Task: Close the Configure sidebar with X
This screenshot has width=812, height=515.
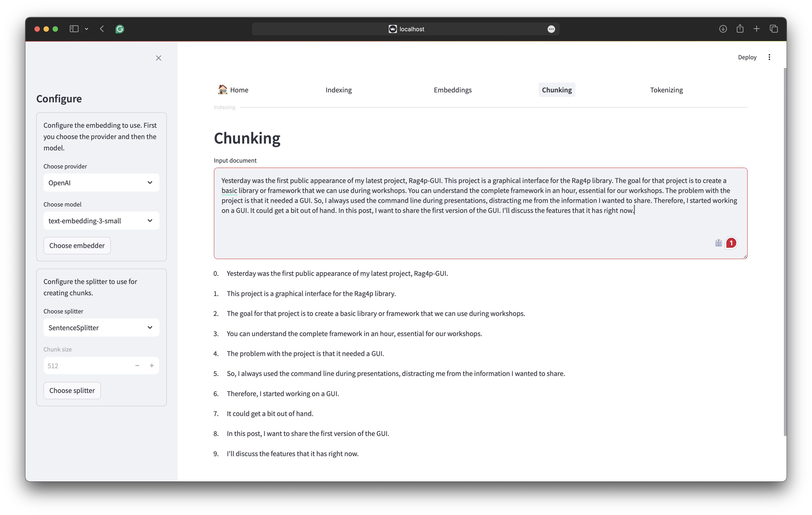Action: tap(159, 58)
